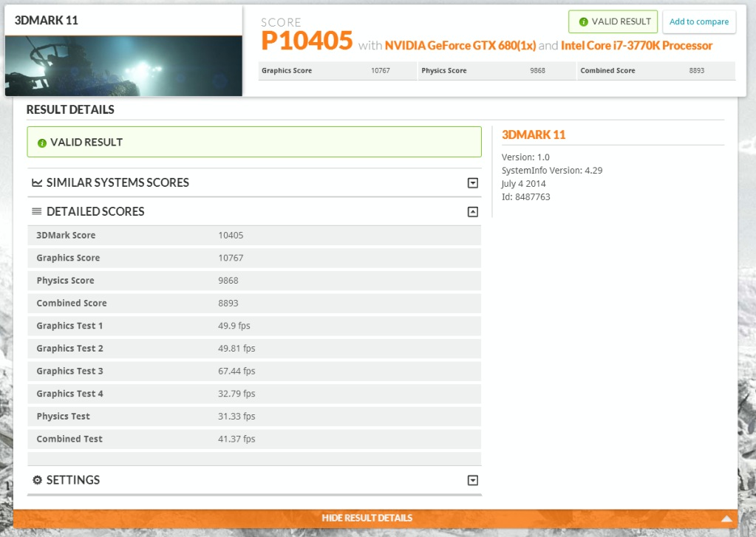Click the Valid Result badge button
The width and height of the screenshot is (756, 537).
click(613, 22)
